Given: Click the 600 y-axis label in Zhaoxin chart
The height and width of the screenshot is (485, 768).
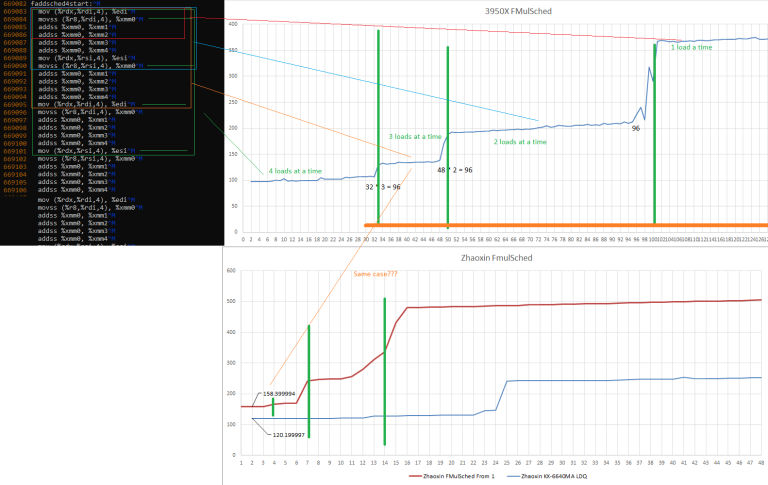Looking at the screenshot, I should click(x=231, y=270).
